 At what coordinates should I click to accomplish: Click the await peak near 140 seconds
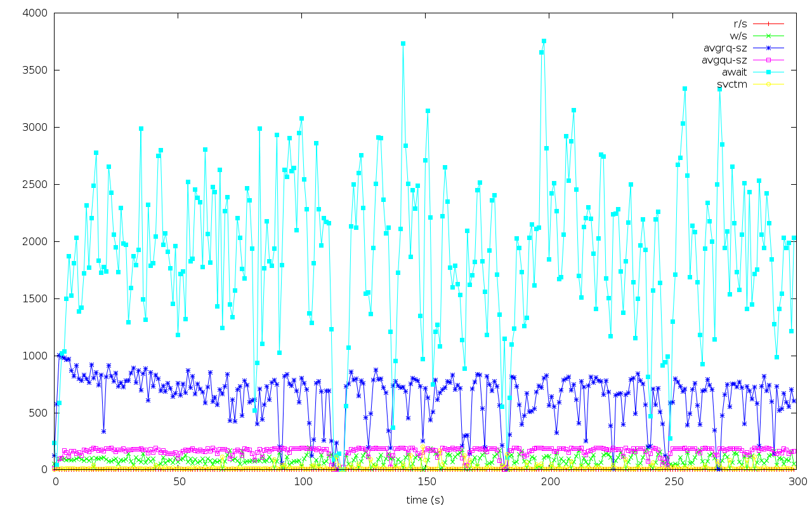403,43
